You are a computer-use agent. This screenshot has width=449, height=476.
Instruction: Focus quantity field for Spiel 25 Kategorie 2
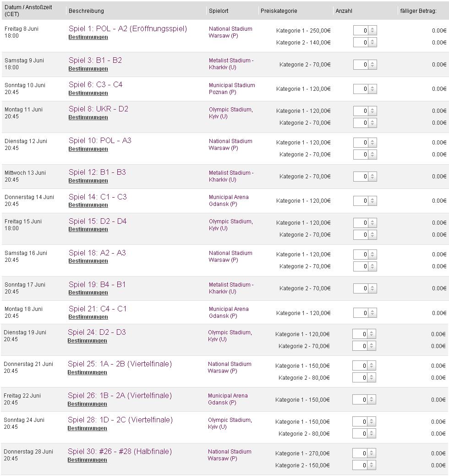360,378
